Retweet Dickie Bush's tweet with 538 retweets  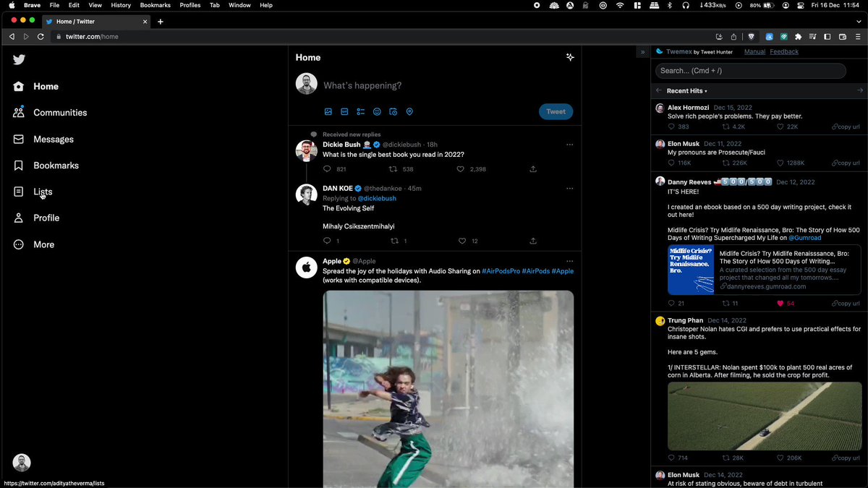[x=393, y=169]
